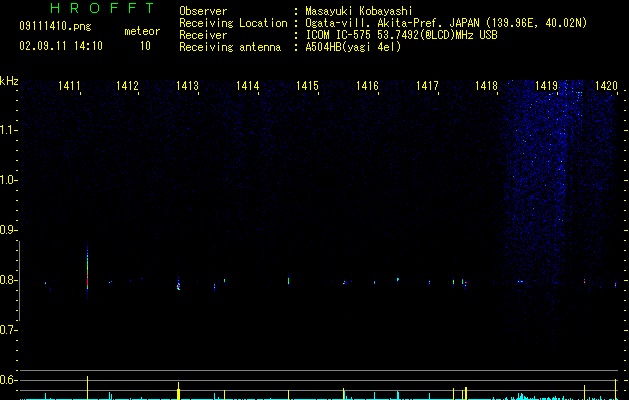Click observer name Masayuki Kobayashi
The width and height of the screenshot is (629, 400).
pos(358,11)
